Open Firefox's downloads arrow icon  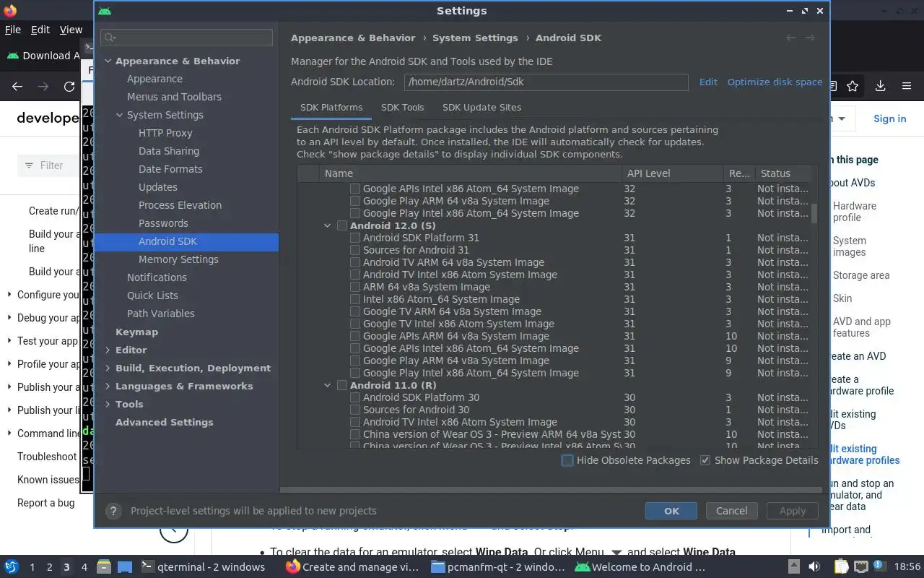pos(880,86)
